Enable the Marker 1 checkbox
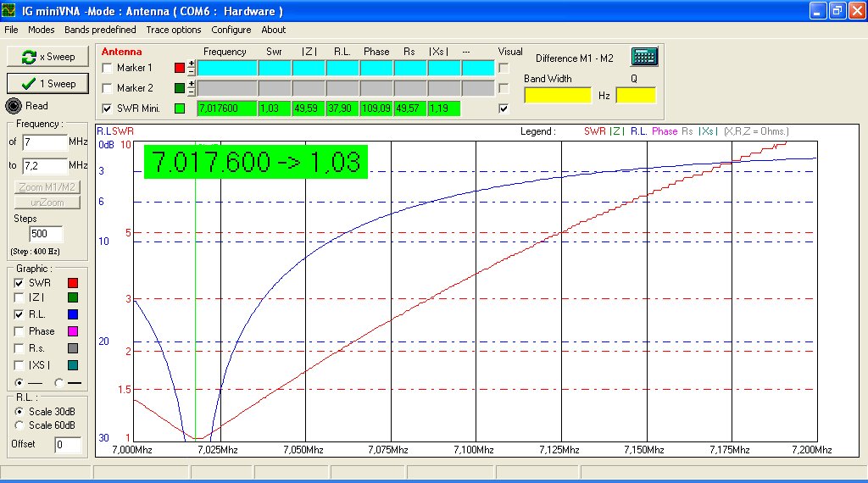The height and width of the screenshot is (483, 868). (108, 68)
